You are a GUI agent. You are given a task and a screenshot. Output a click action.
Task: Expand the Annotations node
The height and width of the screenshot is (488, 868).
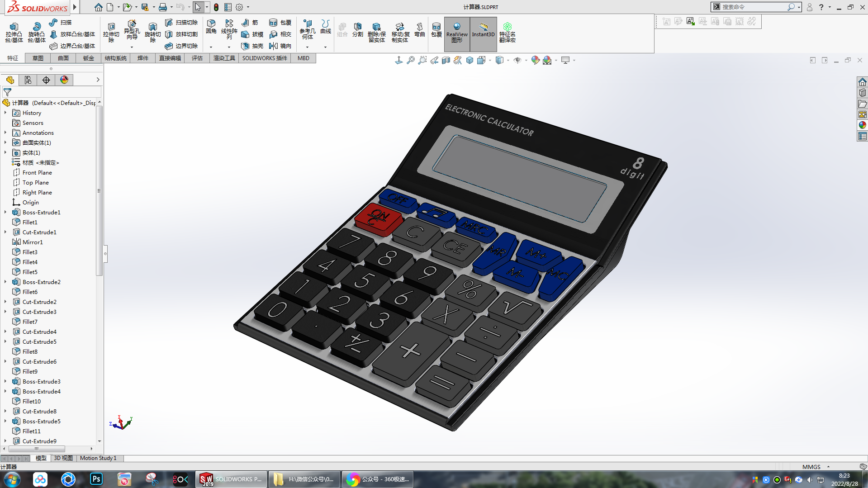(x=5, y=133)
